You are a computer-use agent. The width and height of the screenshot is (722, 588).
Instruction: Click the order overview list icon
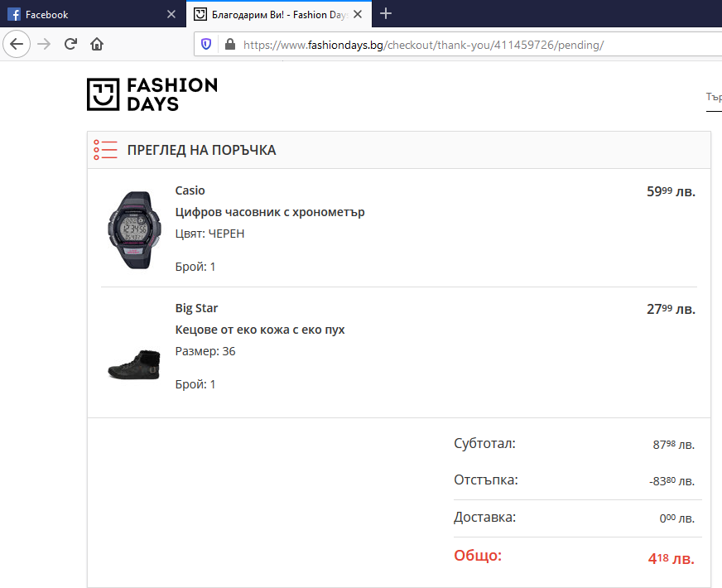coord(105,150)
